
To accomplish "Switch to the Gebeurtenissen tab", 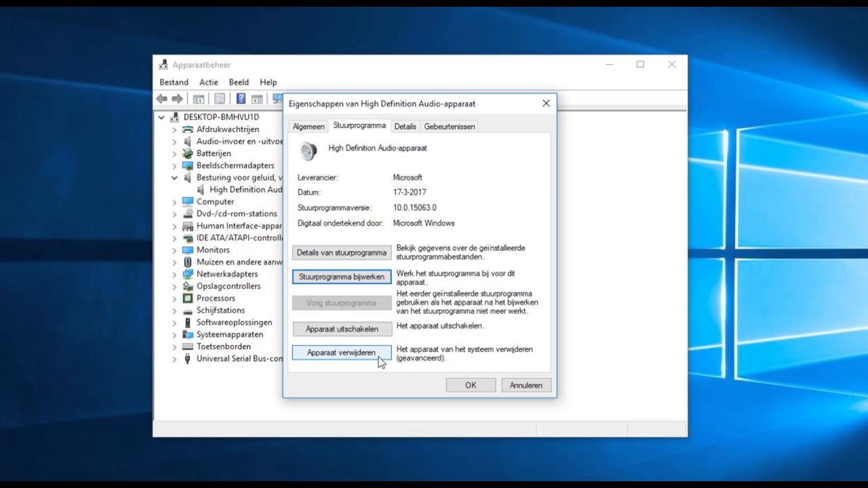I will [450, 127].
